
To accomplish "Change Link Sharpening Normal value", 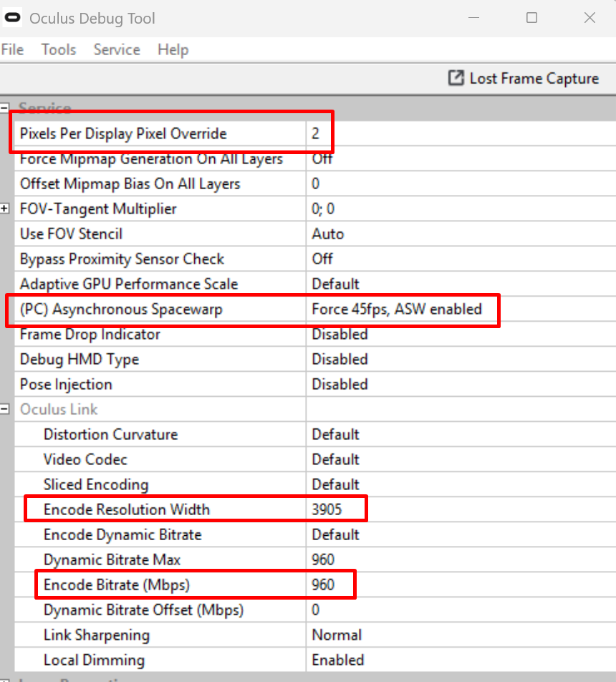I will pos(337,635).
